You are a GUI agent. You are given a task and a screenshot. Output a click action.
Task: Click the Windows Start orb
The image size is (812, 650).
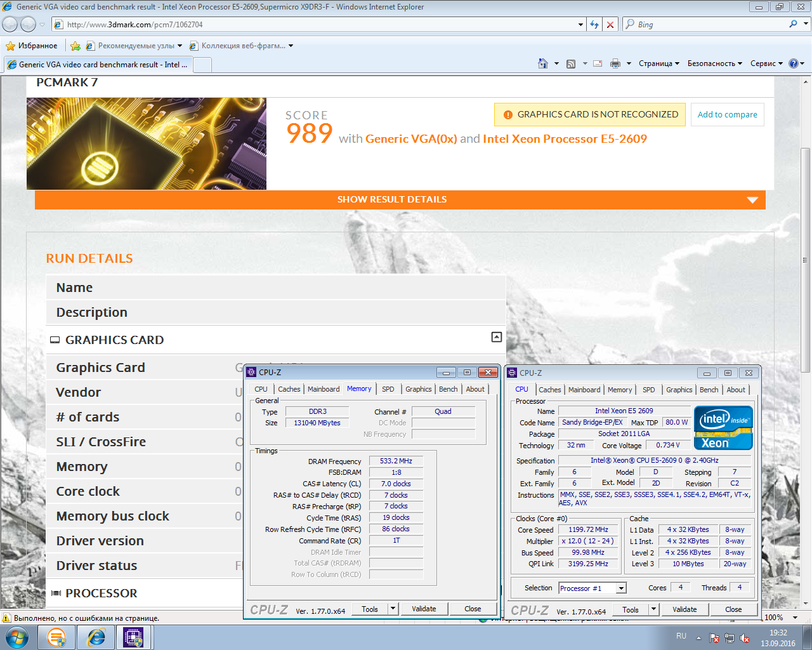[17, 637]
